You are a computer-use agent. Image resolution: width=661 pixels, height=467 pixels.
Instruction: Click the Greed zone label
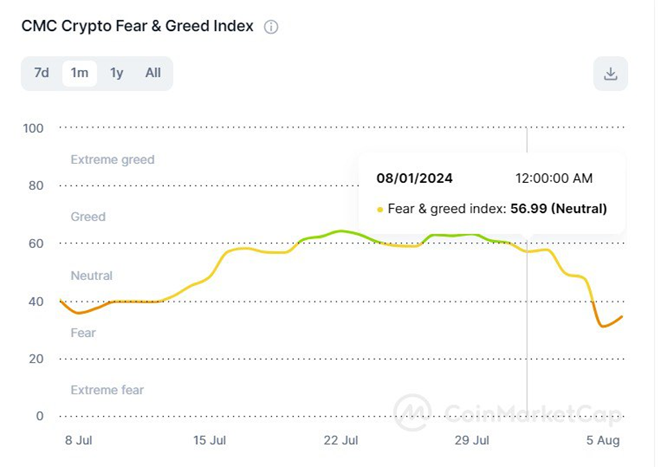(x=88, y=217)
